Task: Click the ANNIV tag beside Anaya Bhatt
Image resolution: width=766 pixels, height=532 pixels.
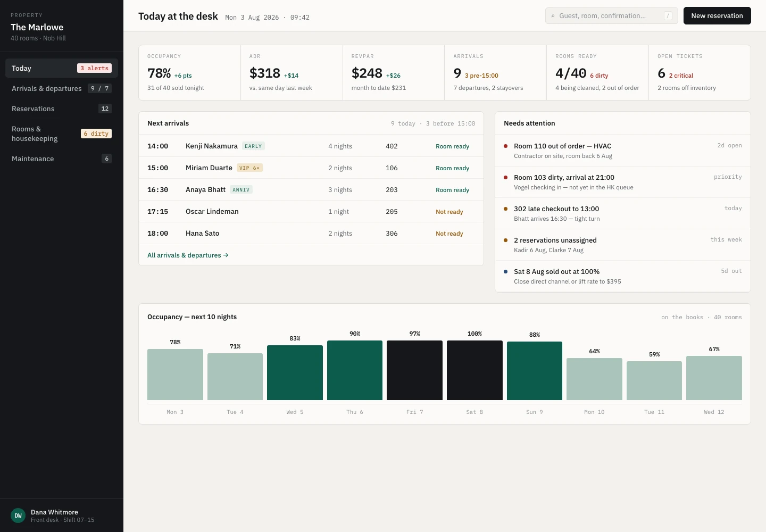Action: [x=241, y=190]
